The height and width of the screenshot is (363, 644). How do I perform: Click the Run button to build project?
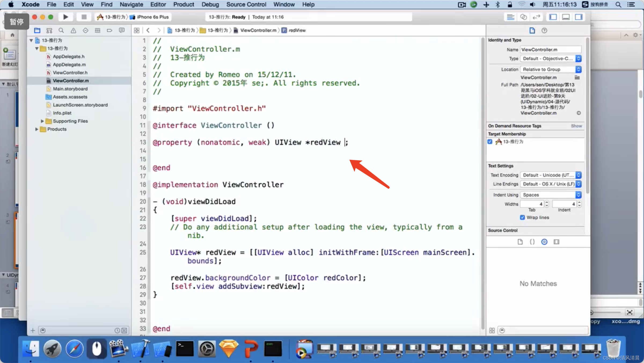point(65,17)
